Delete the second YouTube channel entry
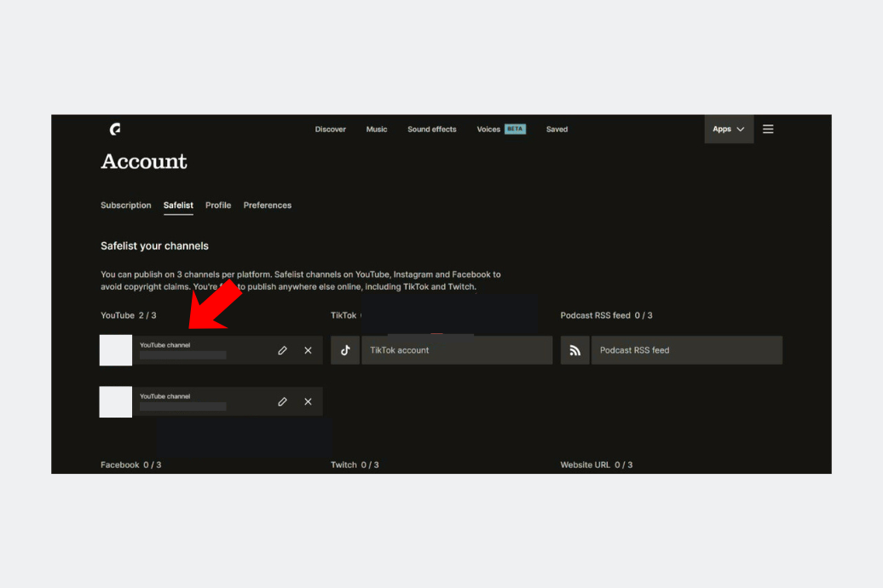Image resolution: width=883 pixels, height=588 pixels. tap(308, 401)
